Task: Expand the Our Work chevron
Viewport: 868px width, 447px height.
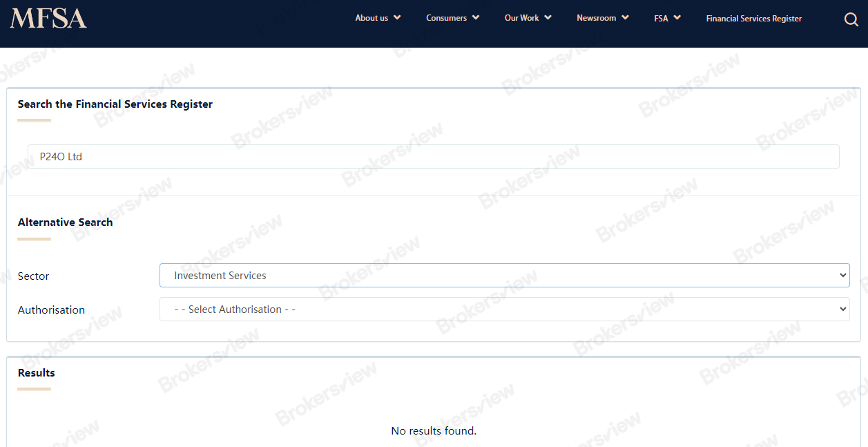Action: 548,18
